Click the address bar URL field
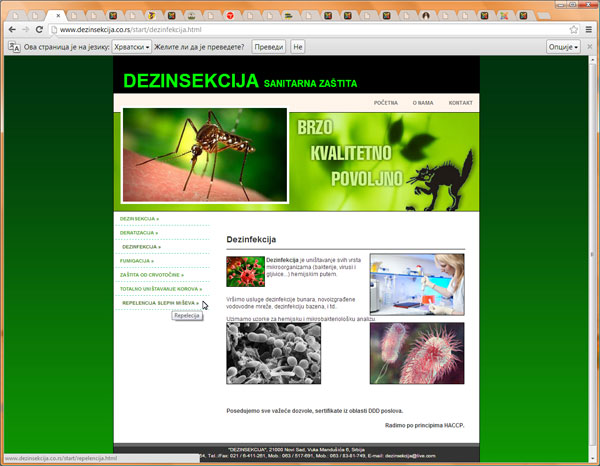Screen dimensions: 600x466 click(x=300, y=30)
